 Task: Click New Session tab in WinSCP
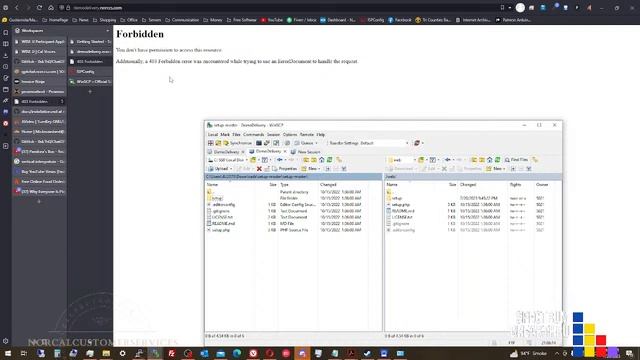[x=305, y=151]
